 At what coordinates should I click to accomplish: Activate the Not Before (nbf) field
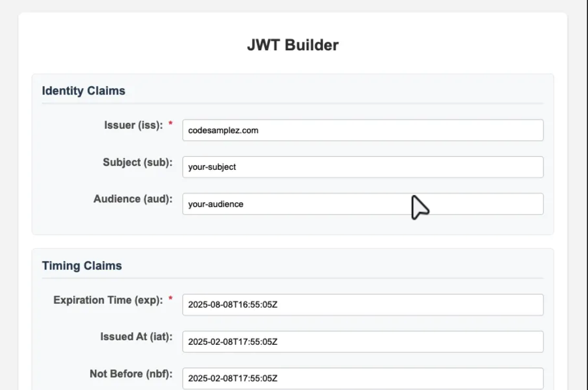[x=363, y=379]
